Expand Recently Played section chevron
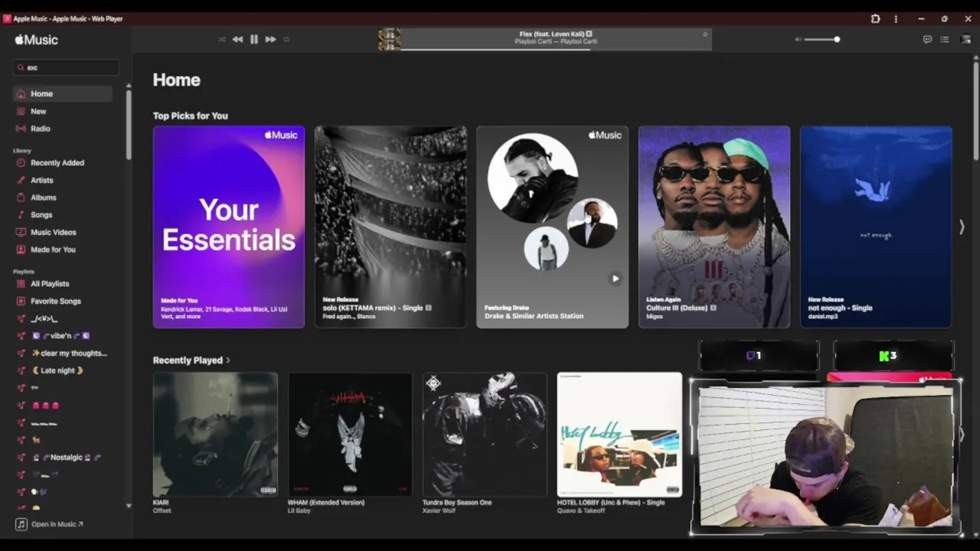This screenshot has height=551, width=980. pyautogui.click(x=228, y=360)
